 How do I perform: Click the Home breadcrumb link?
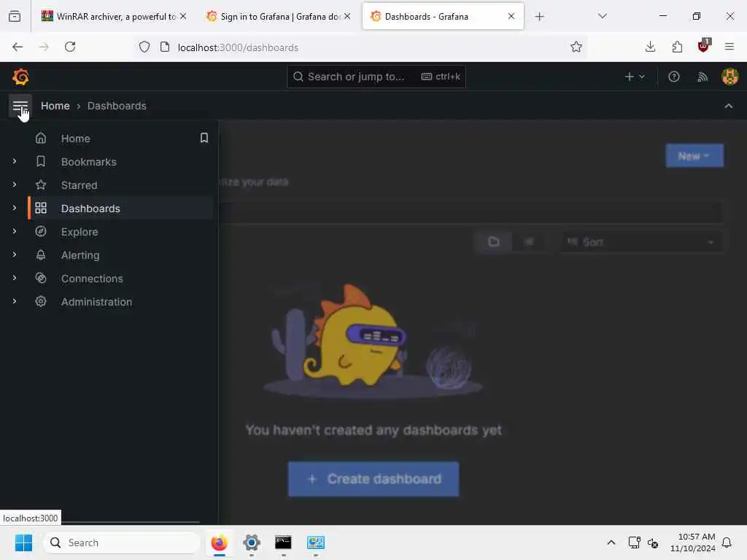coord(55,106)
